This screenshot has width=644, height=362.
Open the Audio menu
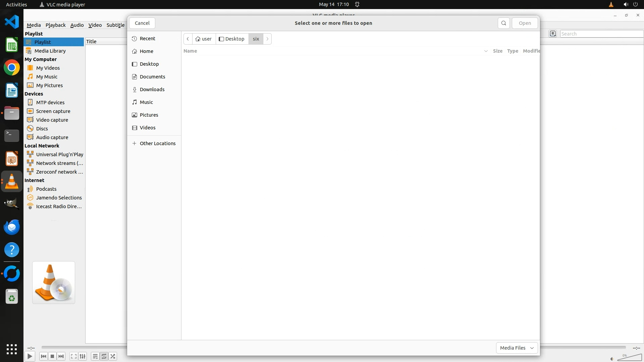pyautogui.click(x=77, y=25)
